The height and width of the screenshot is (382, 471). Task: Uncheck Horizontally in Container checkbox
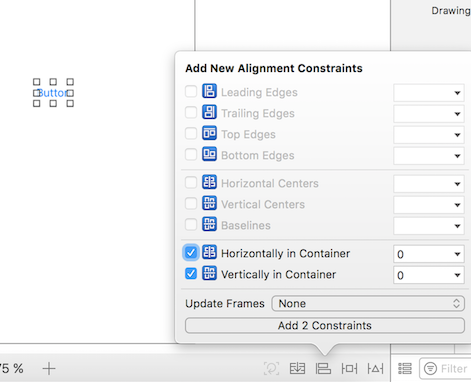191,253
